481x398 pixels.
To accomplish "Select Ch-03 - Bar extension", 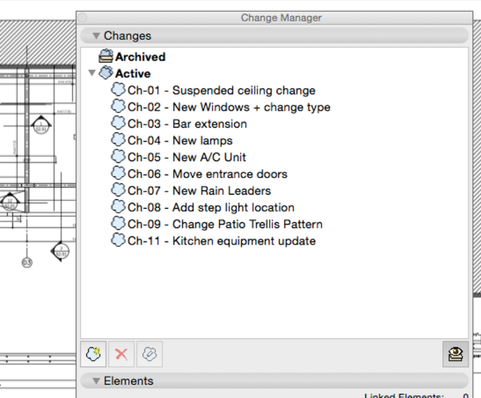I will click(187, 124).
